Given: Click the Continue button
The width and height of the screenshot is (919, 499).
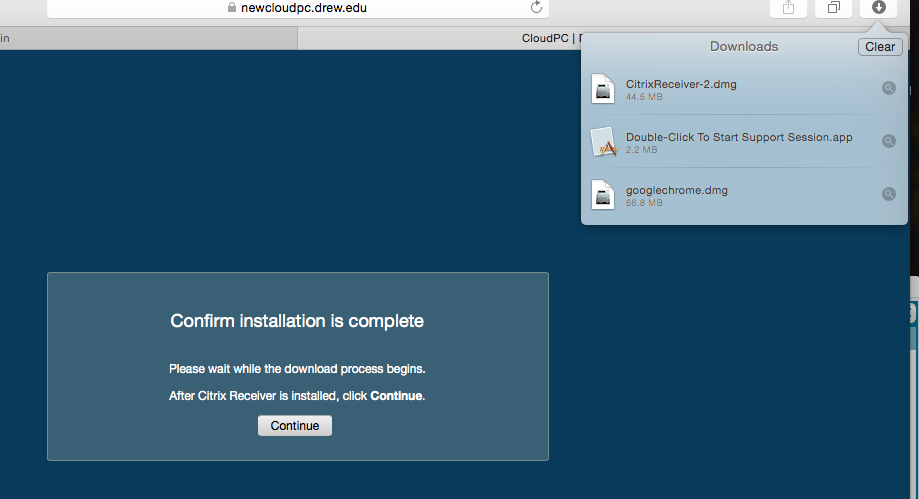Looking at the screenshot, I should point(295,426).
